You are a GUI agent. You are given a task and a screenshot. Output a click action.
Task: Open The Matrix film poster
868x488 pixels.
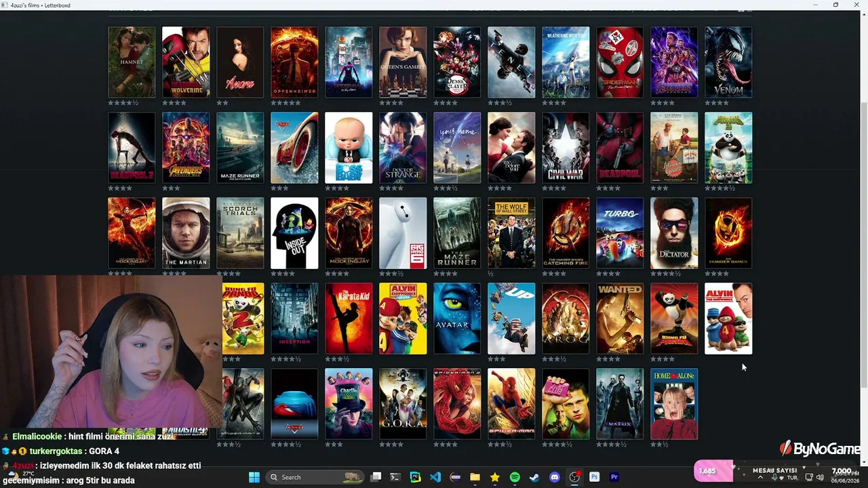pos(620,404)
